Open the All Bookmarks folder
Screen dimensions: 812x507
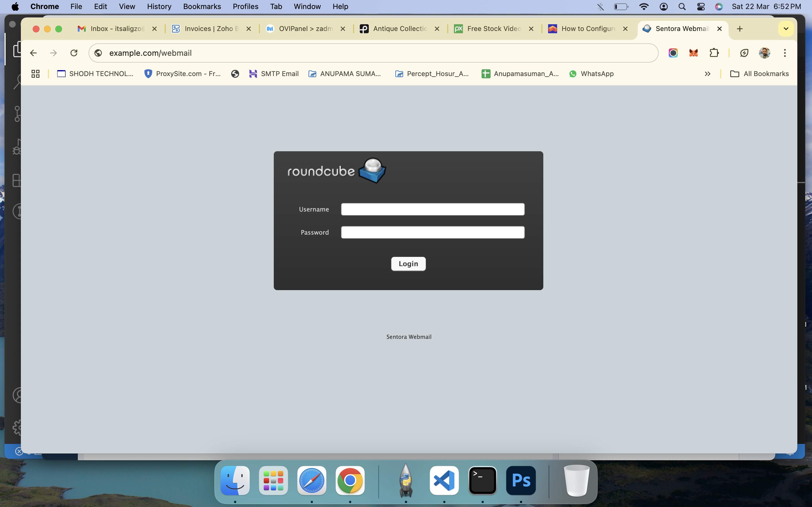tap(759, 74)
